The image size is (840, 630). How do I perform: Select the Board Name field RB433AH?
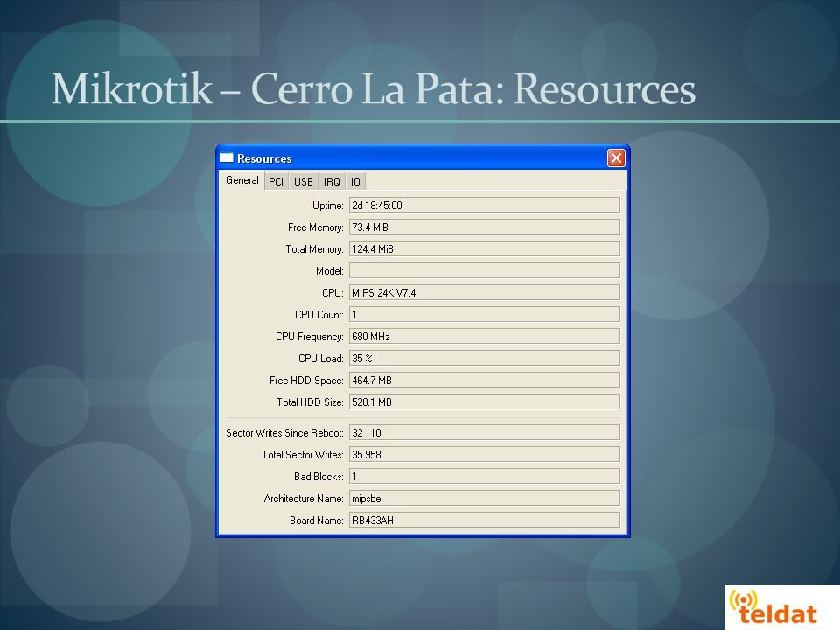click(x=484, y=520)
